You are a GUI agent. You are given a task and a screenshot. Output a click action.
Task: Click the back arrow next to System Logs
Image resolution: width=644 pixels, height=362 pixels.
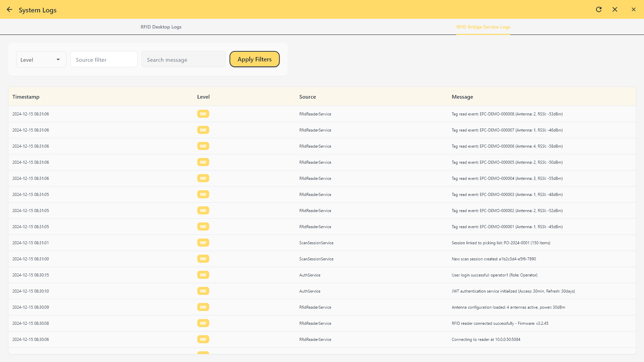point(9,10)
